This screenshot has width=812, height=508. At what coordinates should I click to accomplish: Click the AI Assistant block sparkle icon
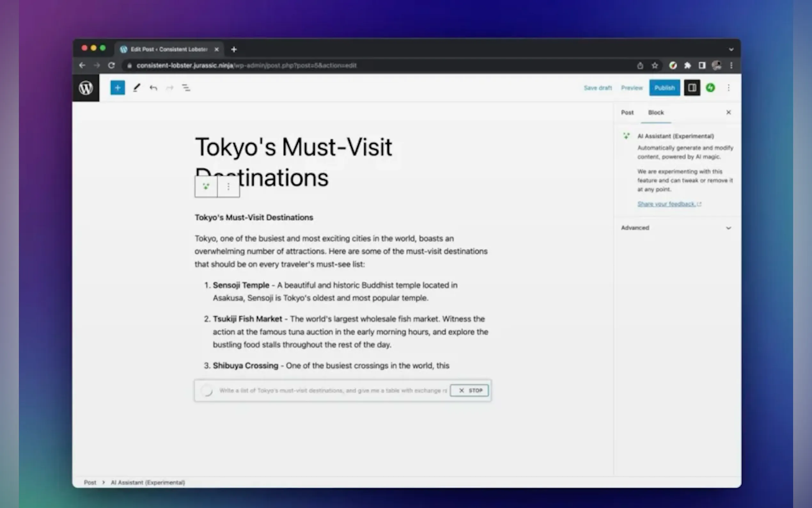tap(206, 186)
